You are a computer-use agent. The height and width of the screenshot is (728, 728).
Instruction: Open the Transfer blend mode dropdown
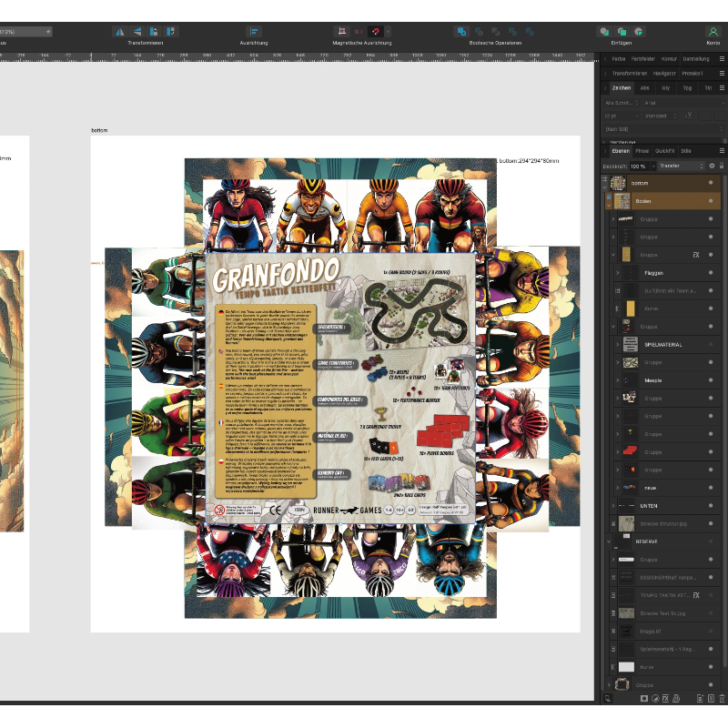pyautogui.click(x=681, y=166)
